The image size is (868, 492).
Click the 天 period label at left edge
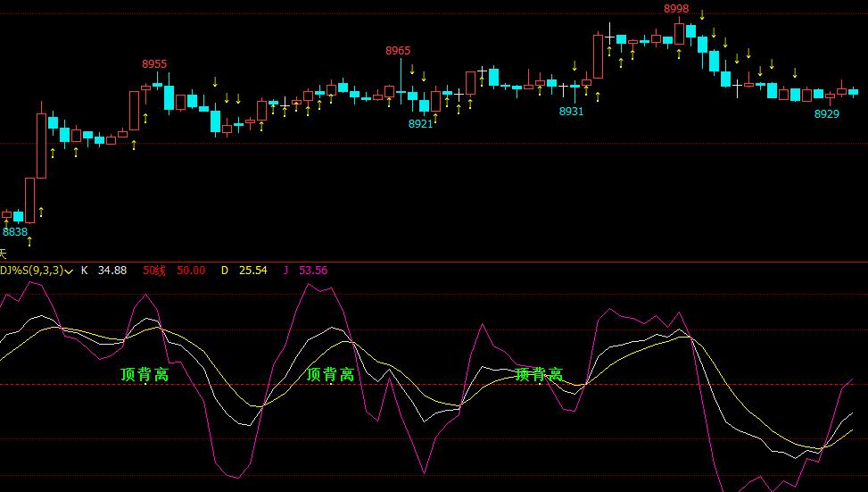click(x=3, y=254)
